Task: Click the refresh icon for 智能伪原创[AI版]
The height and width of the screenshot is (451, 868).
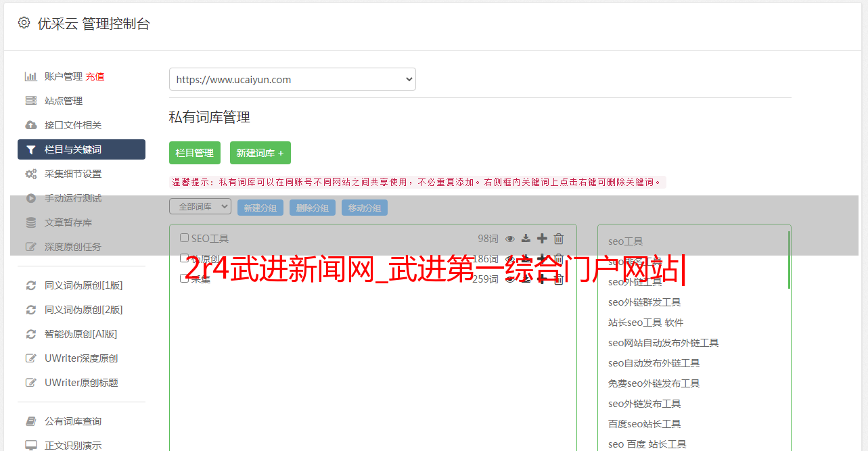Action: coord(30,334)
